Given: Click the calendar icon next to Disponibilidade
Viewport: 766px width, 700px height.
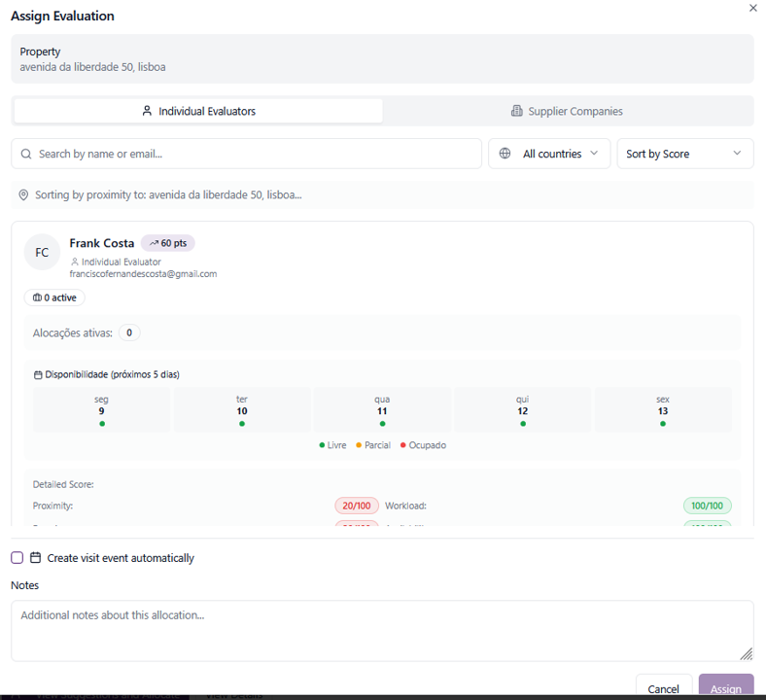Looking at the screenshot, I should (38, 374).
